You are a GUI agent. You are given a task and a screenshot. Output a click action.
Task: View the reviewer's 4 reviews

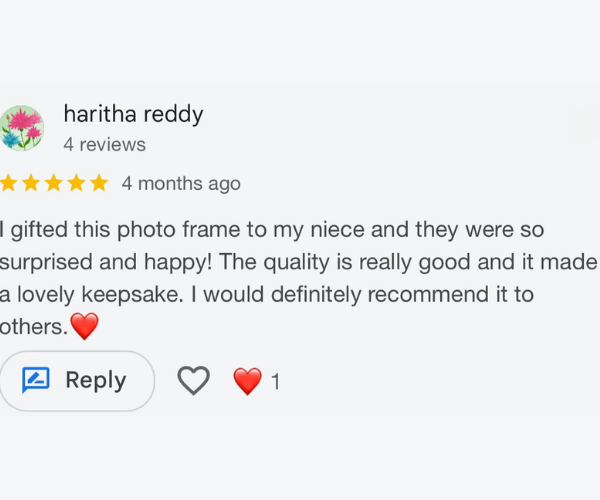104,145
